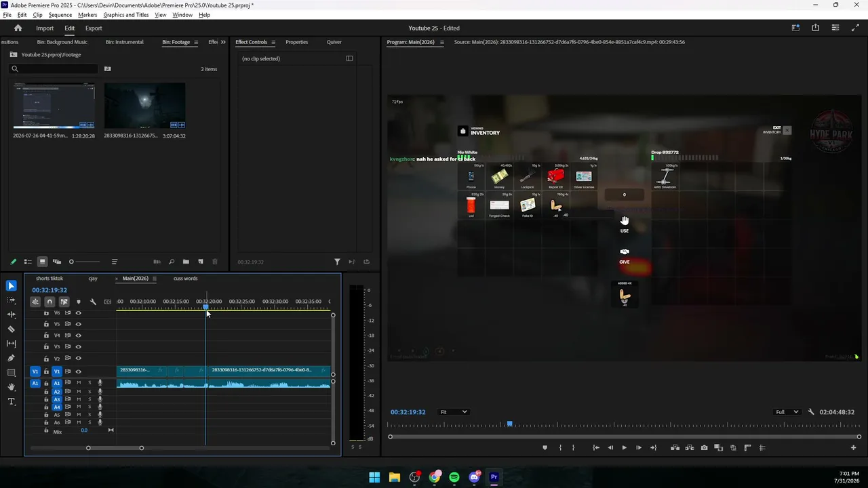Toggle insert sequences as nests button
The width and height of the screenshot is (868, 488).
pos(35,302)
